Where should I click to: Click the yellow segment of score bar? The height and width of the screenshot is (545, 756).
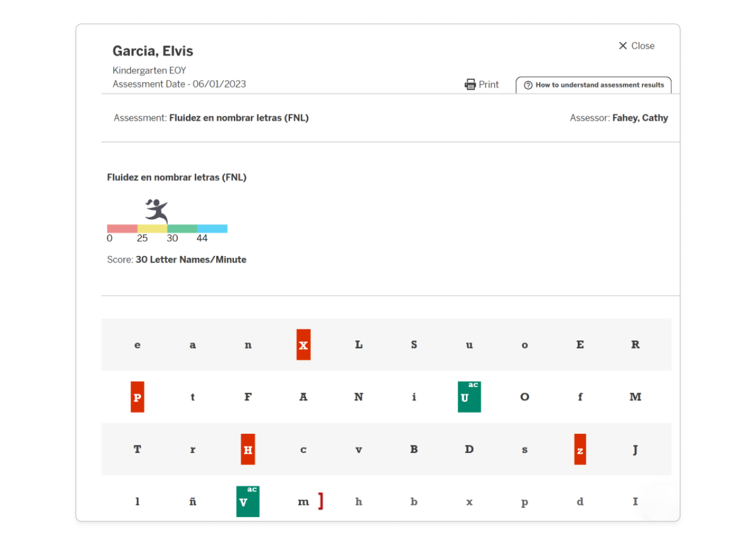152,229
